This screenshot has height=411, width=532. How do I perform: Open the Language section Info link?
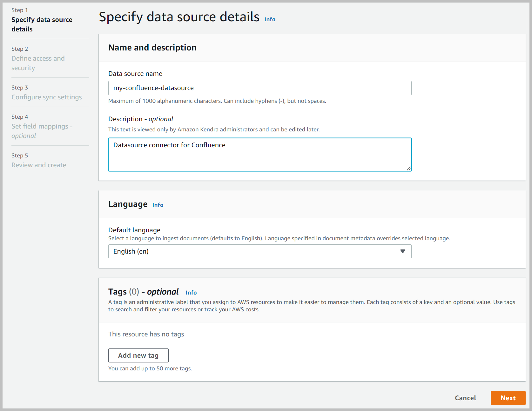point(158,205)
